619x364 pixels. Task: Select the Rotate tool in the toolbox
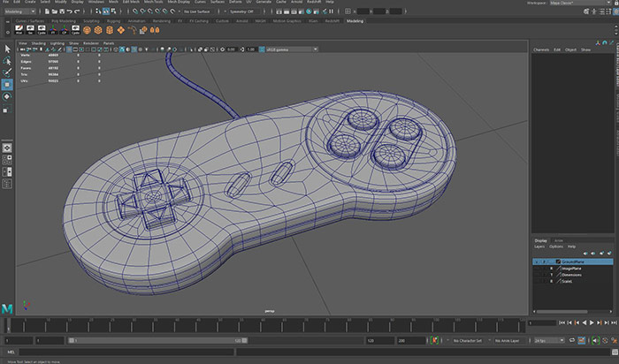tap(7, 96)
